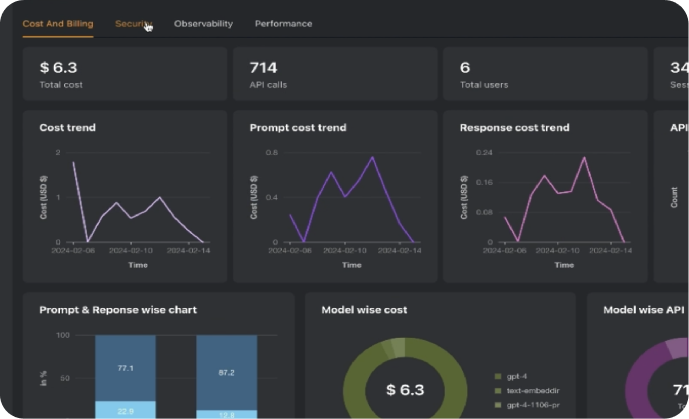
Task: Click the Model wise cost title
Action: click(364, 310)
